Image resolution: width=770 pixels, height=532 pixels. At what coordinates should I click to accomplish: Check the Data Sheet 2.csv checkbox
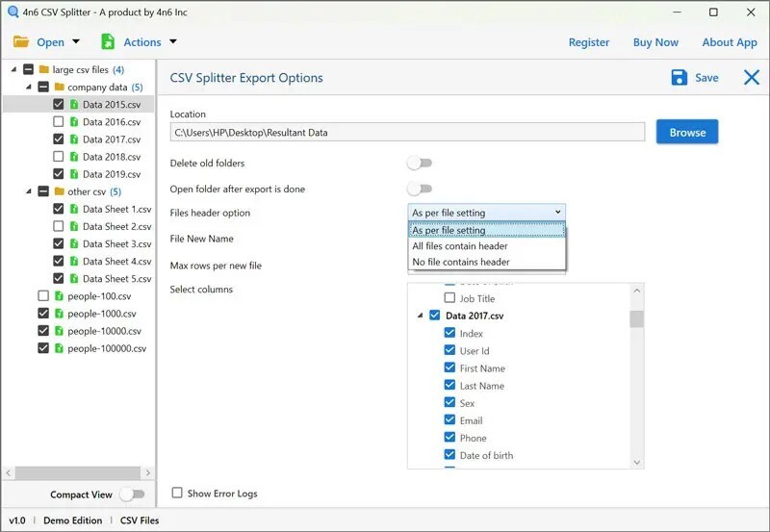pos(59,226)
